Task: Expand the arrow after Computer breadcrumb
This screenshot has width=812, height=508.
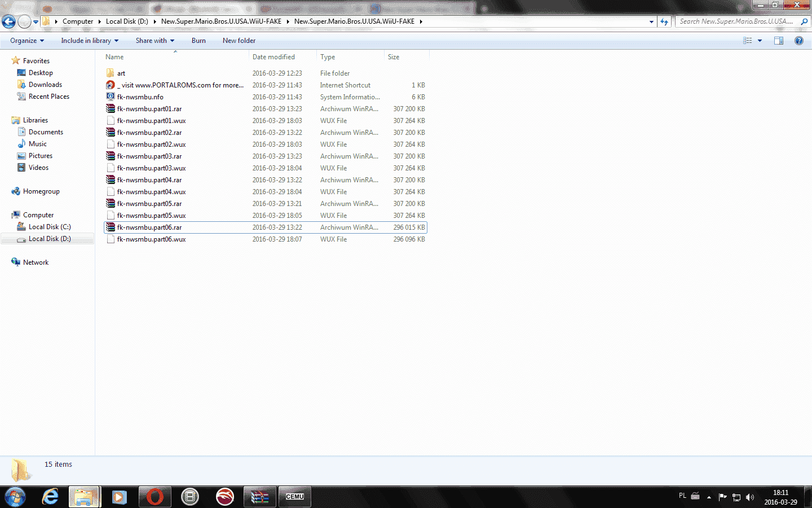Action: pos(100,21)
